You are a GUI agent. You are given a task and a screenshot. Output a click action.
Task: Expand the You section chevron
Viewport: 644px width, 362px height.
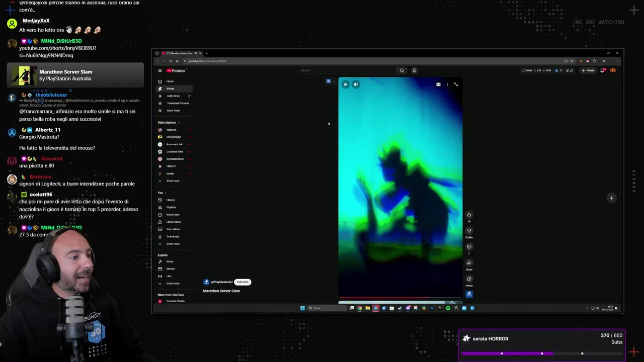[166, 193]
